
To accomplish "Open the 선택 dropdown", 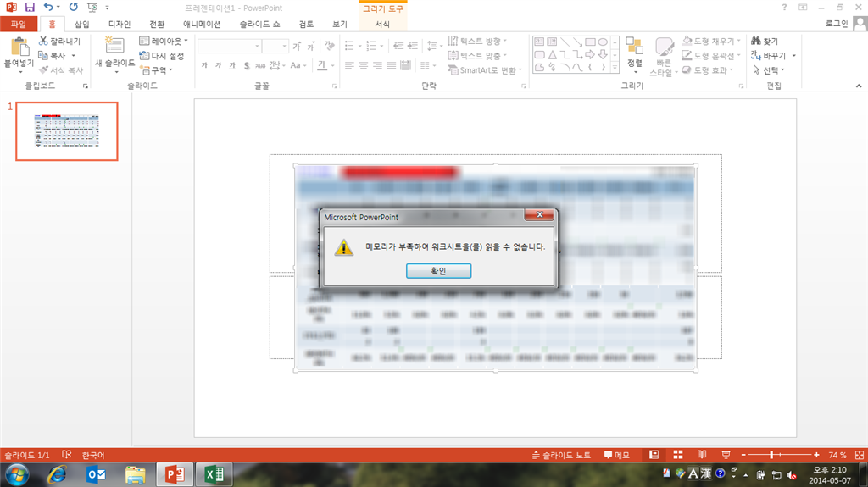I will coord(769,70).
